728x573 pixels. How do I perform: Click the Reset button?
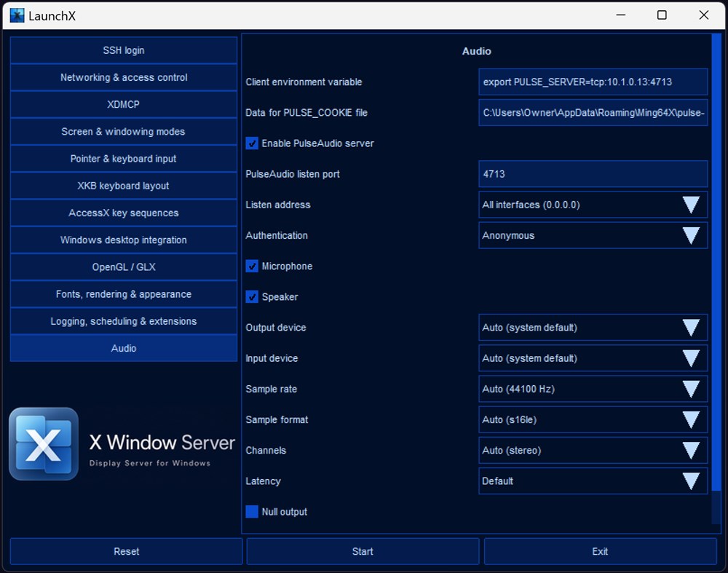(126, 551)
